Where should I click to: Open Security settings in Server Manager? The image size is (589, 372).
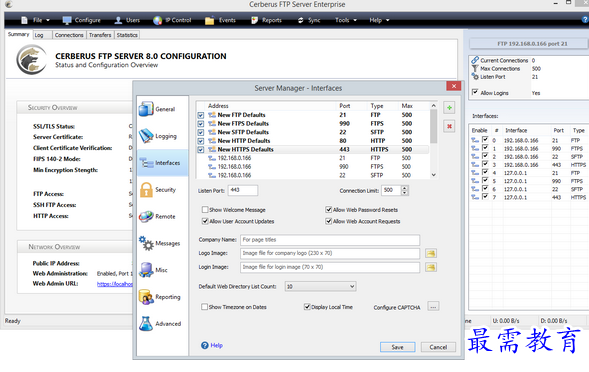[162, 190]
